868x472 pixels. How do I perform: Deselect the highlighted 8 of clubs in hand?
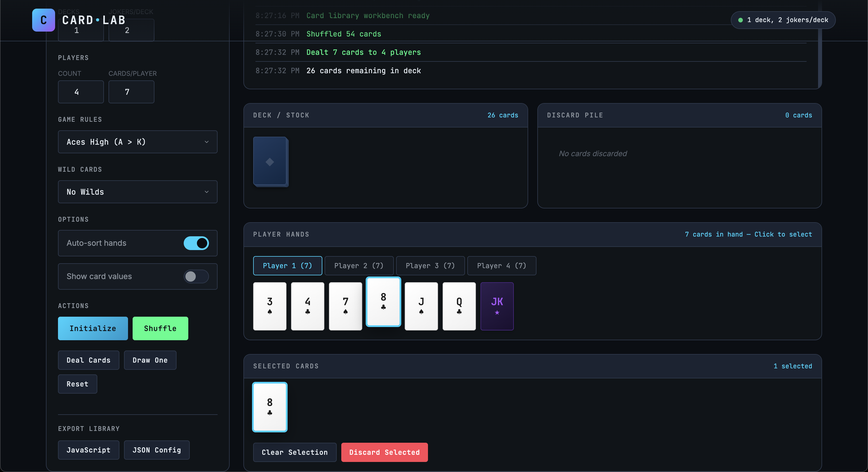tap(383, 302)
